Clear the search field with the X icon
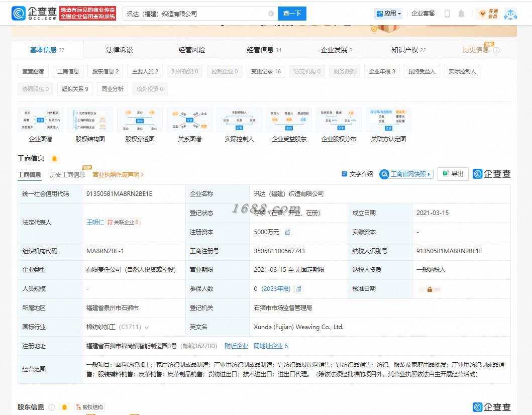 (271, 14)
